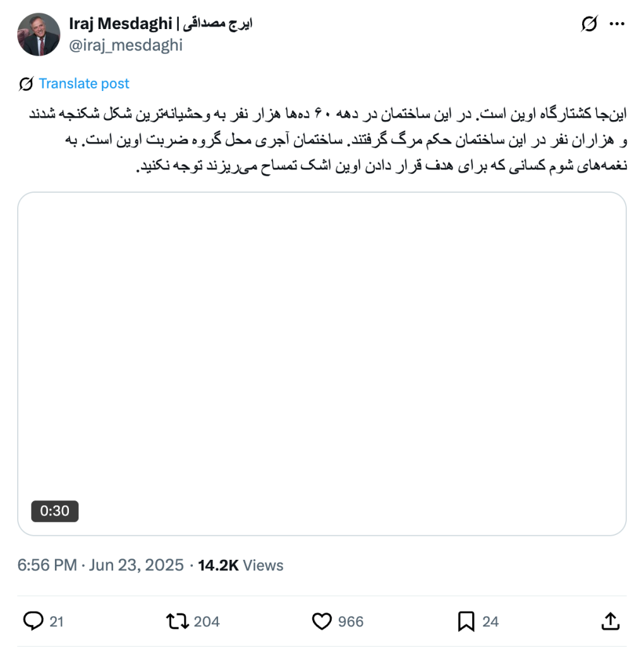Toggle the bookmark icon on this post
644x647 pixels.
click(x=466, y=622)
